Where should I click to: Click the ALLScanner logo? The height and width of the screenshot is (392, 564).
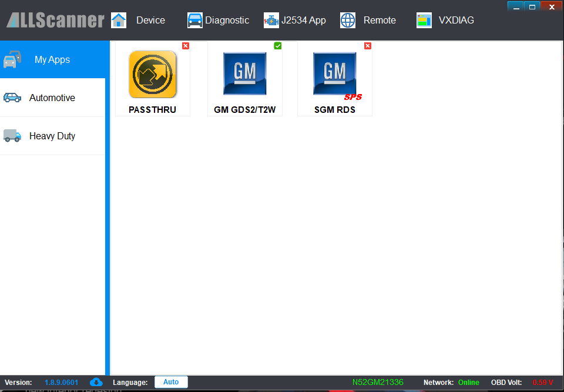tap(55, 20)
